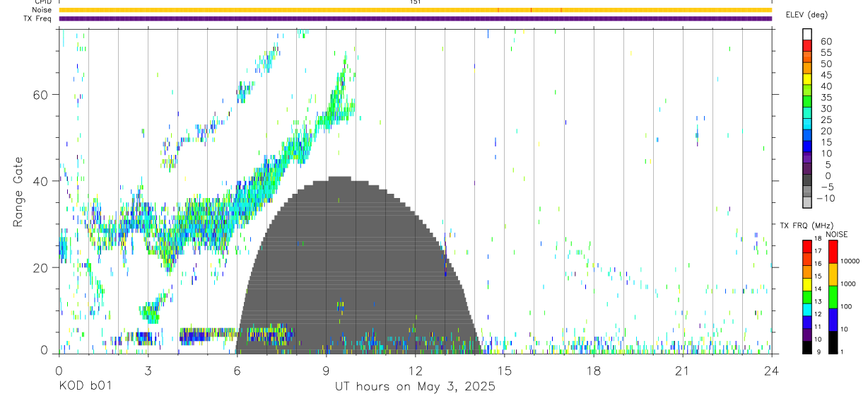Click the red 17–18 MHz TX FRQ swatch
The image size is (868, 401).
coord(807,247)
